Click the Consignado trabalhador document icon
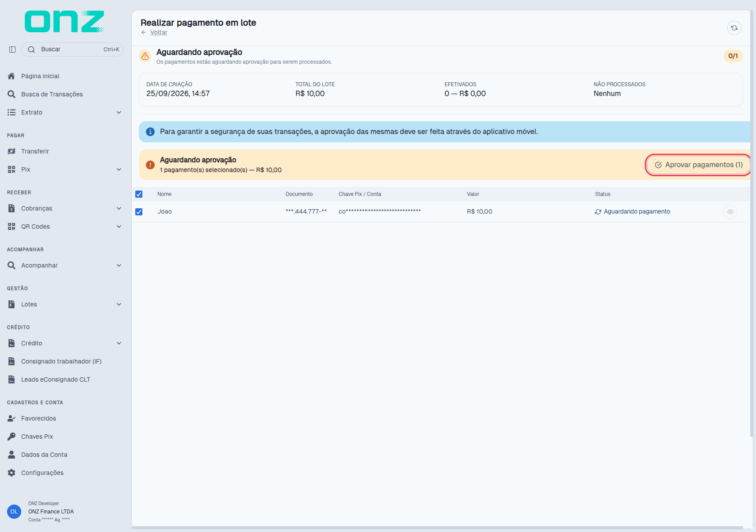The image size is (756, 532). coord(11,361)
